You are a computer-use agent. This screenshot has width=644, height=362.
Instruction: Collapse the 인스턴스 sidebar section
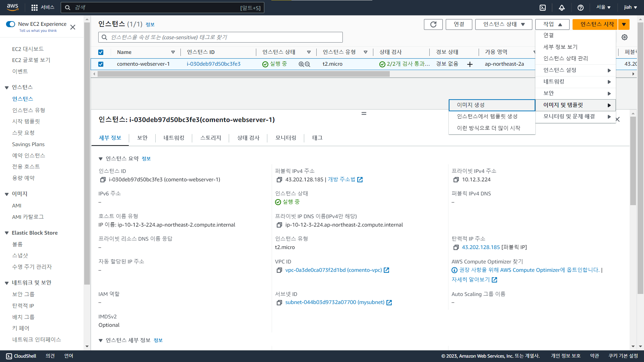coord(7,87)
